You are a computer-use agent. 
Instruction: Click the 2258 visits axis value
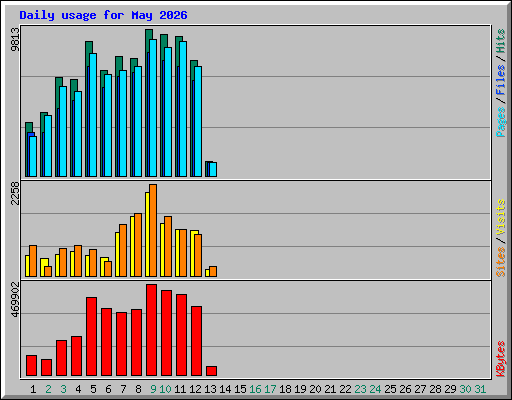15,193
